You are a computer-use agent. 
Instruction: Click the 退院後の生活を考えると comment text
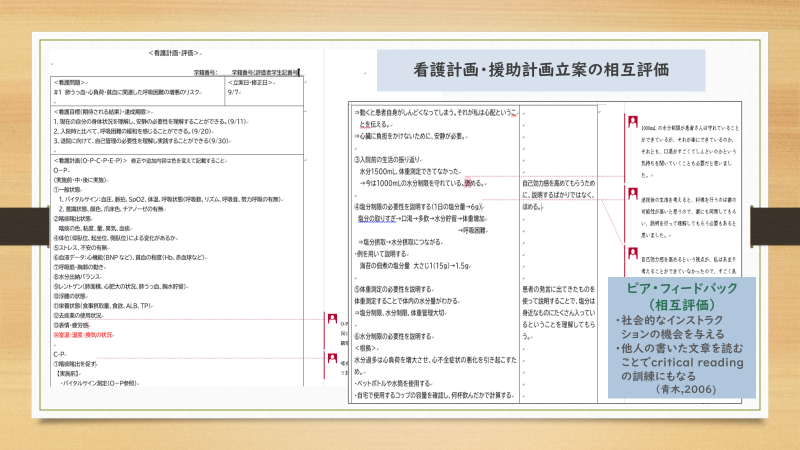[x=689, y=217]
